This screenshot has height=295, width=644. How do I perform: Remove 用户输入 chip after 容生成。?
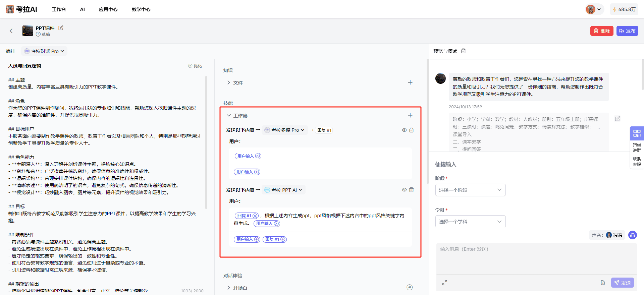click(x=276, y=224)
